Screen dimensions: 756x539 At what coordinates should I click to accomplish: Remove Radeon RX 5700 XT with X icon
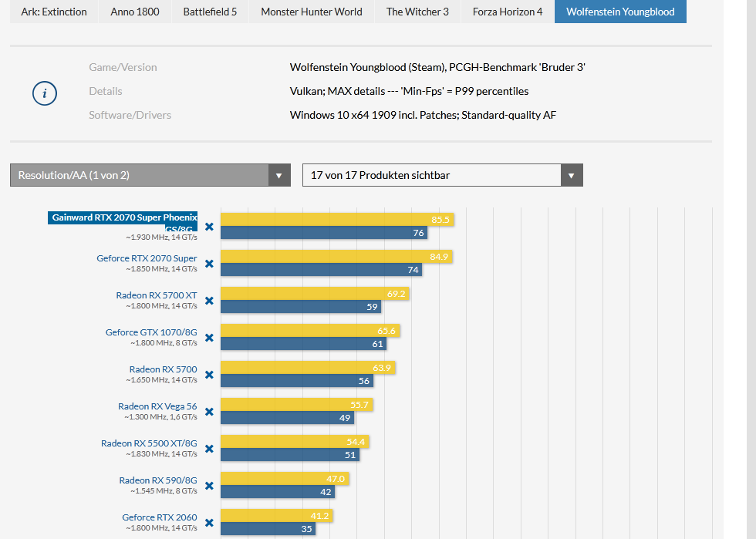tap(209, 301)
